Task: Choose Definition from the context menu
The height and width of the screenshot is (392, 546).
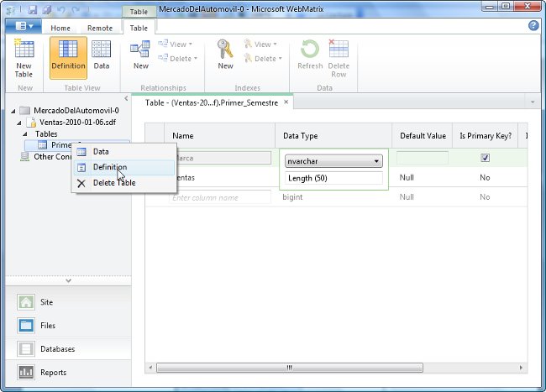Action: [124, 167]
